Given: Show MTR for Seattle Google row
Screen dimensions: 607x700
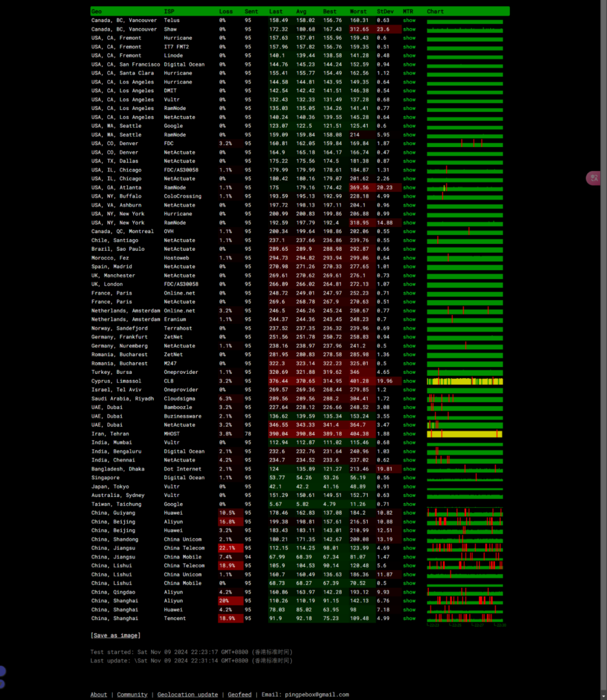Looking at the screenshot, I should click(x=409, y=126).
